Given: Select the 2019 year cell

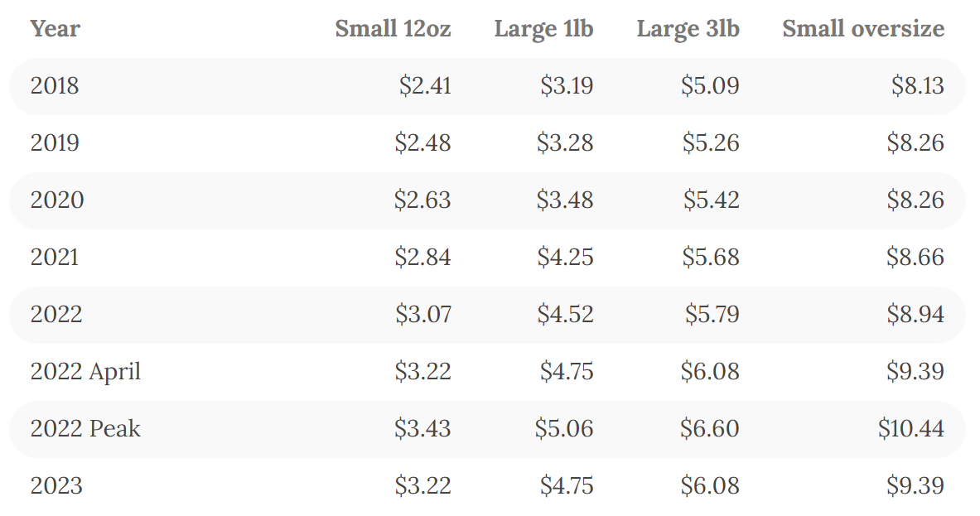Looking at the screenshot, I should pos(55,143).
